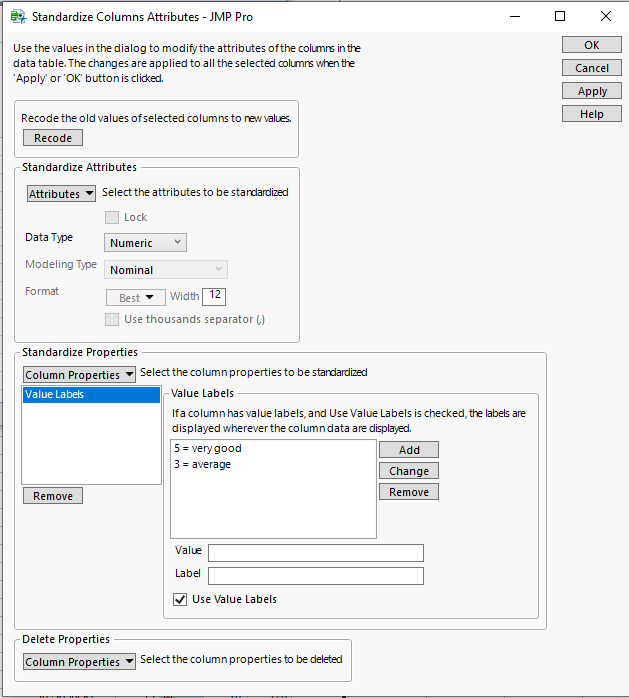Click Add to add value label

409,450
